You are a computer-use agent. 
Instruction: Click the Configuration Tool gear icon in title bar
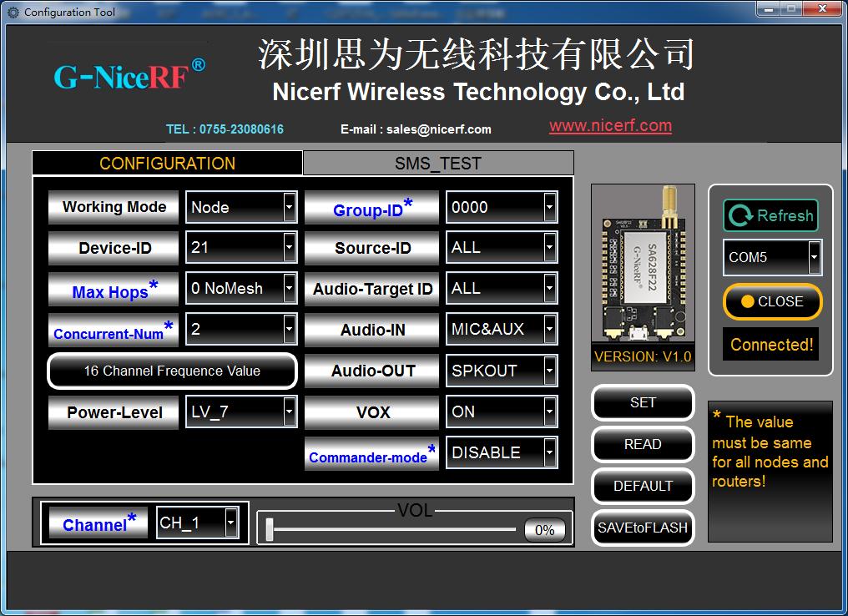click(13, 12)
